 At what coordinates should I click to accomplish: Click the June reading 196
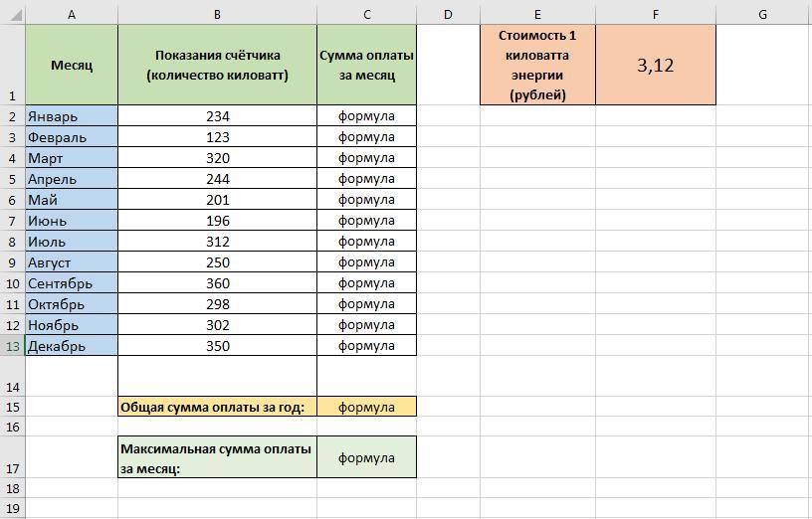(x=218, y=221)
